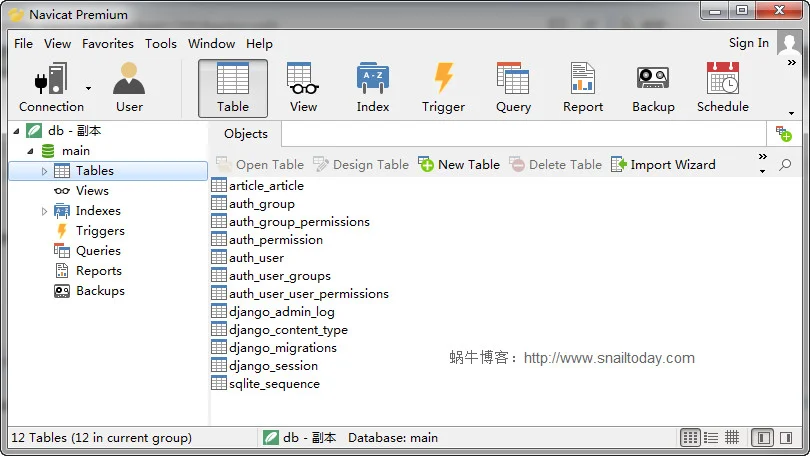
Task: Select the db - 副本 connection
Action: pyautogui.click(x=74, y=131)
